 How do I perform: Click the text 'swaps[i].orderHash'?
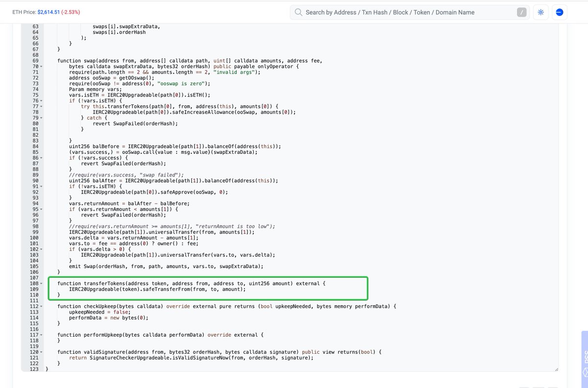[119, 32]
